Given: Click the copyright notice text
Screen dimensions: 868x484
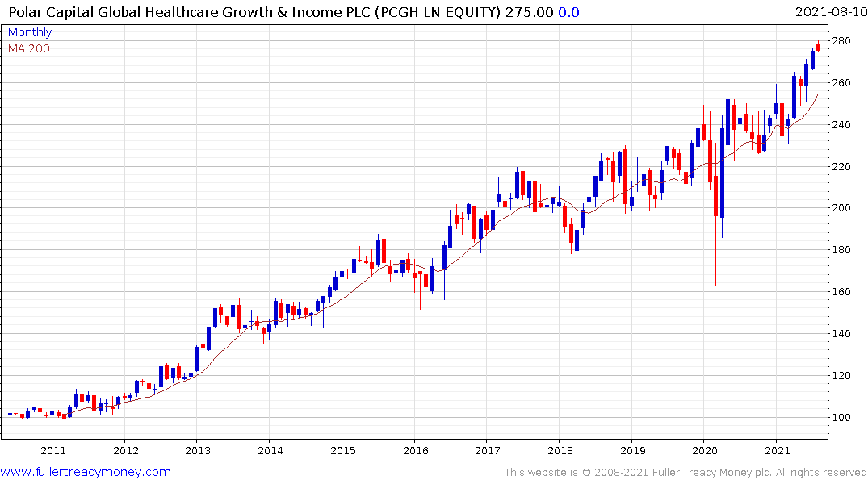Looking at the screenshot, I should 686,473.
